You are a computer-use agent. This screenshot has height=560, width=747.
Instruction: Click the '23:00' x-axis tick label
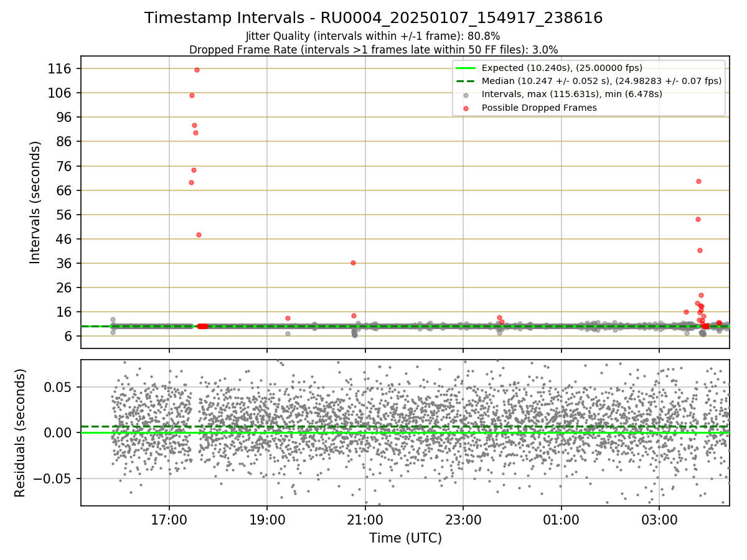tap(463, 519)
